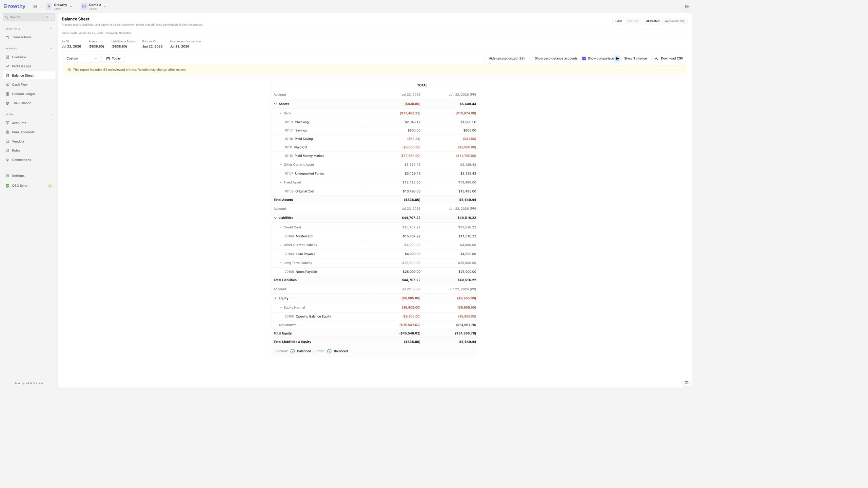Viewport: 868px width, 488px height.
Task: Click the Rules list icon
Action: [x=7, y=150]
